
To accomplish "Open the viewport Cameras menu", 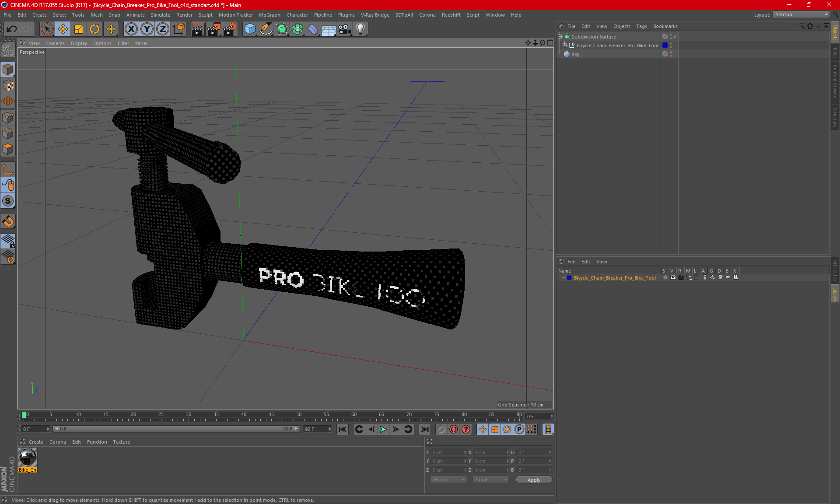I will point(55,43).
